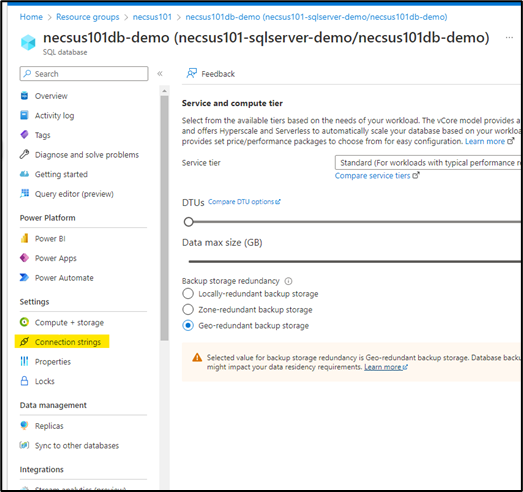Image resolution: width=523 pixels, height=492 pixels.
Task: Click sidebar scrollbar up arrow
Action: tap(164, 91)
